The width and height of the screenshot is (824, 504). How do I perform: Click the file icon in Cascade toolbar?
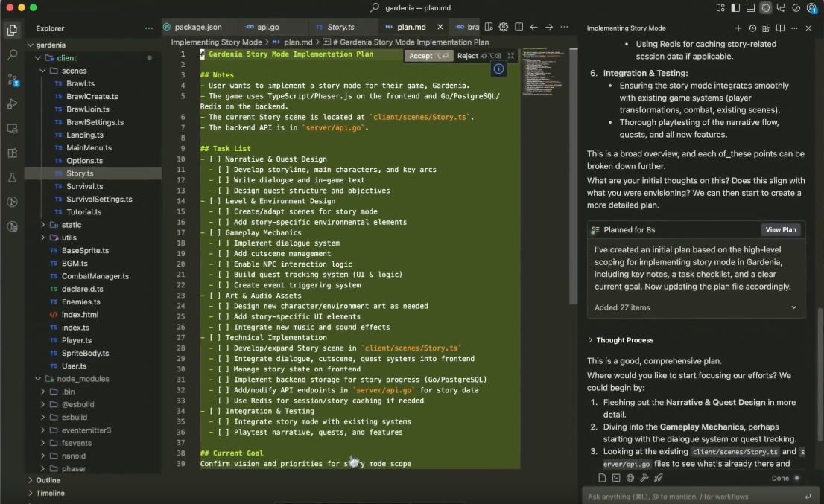click(602, 478)
